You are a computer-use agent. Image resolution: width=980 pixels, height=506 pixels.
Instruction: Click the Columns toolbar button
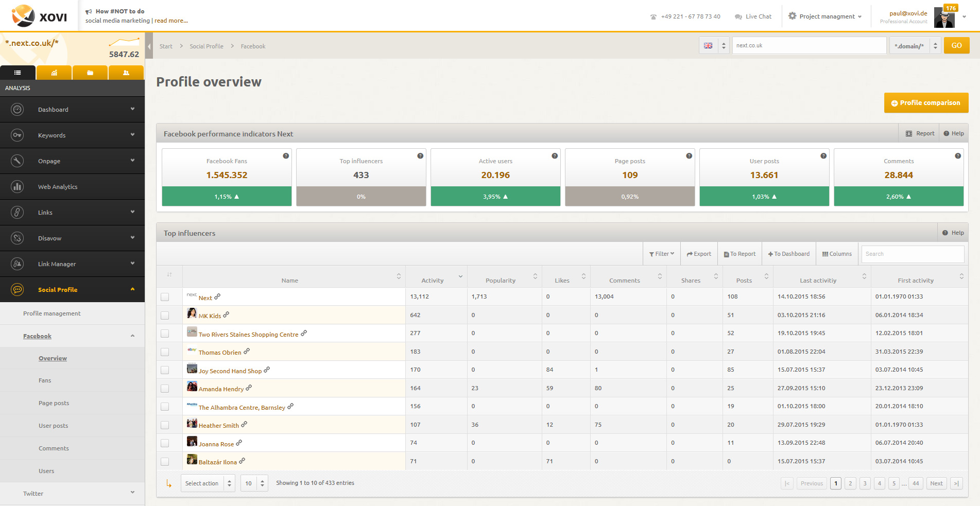click(x=837, y=254)
